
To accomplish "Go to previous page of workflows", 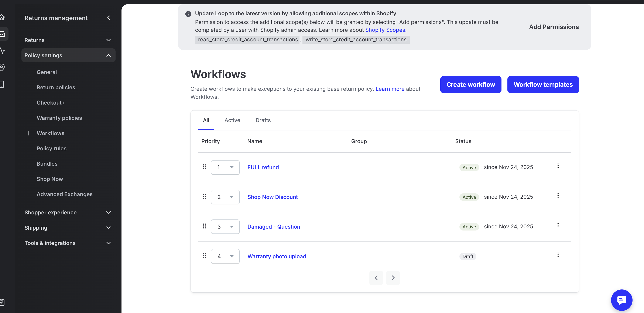I will 376,278.
